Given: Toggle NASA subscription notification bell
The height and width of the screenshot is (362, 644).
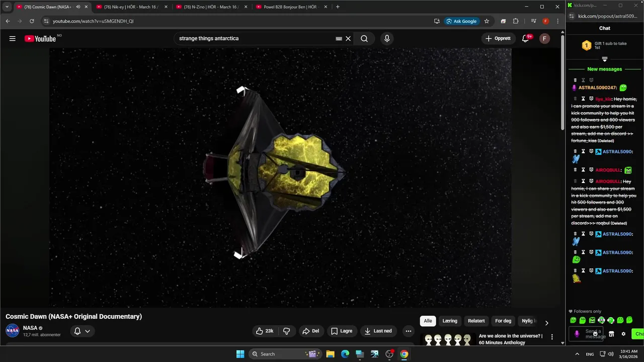Looking at the screenshot, I should coord(82,331).
